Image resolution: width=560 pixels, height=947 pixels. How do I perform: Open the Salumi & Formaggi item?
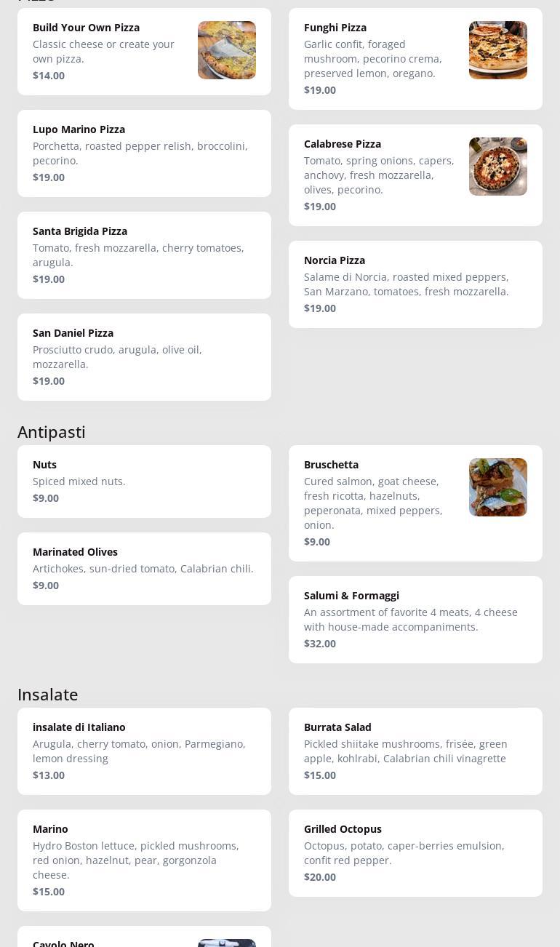[x=415, y=620]
